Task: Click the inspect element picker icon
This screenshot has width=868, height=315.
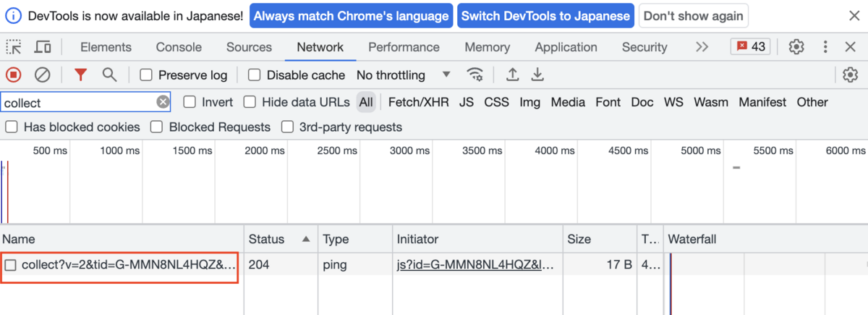Action: pos(14,47)
